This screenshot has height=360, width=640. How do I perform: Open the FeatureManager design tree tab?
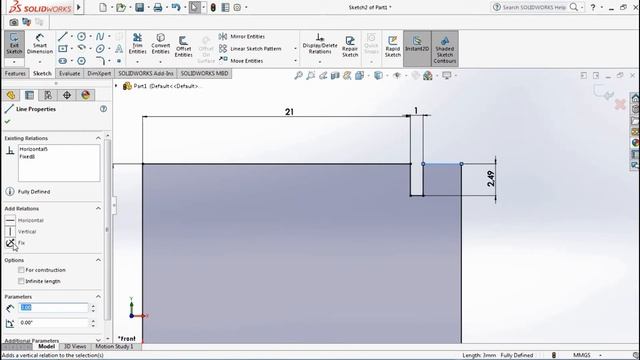11,95
